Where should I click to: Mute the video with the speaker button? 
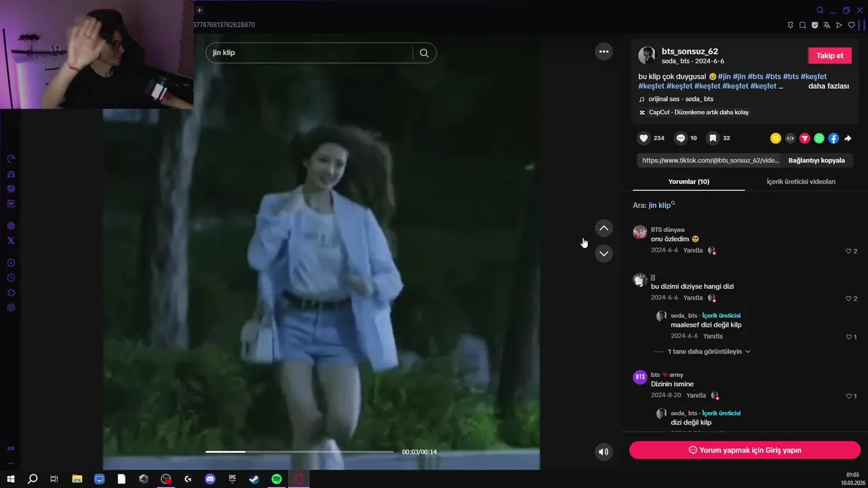pyautogui.click(x=604, y=451)
